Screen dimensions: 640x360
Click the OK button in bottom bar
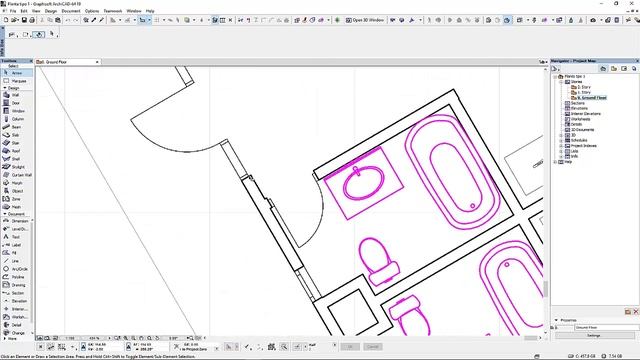[x=350, y=347]
